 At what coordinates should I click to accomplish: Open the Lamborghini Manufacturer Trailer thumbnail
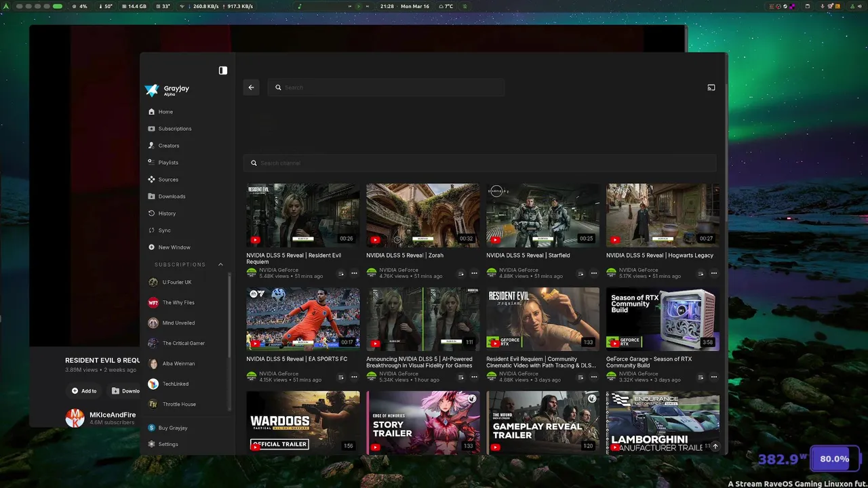[663, 422]
